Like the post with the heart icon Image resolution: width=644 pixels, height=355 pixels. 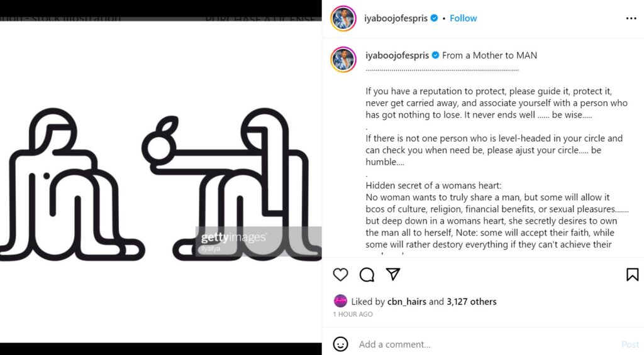click(340, 275)
